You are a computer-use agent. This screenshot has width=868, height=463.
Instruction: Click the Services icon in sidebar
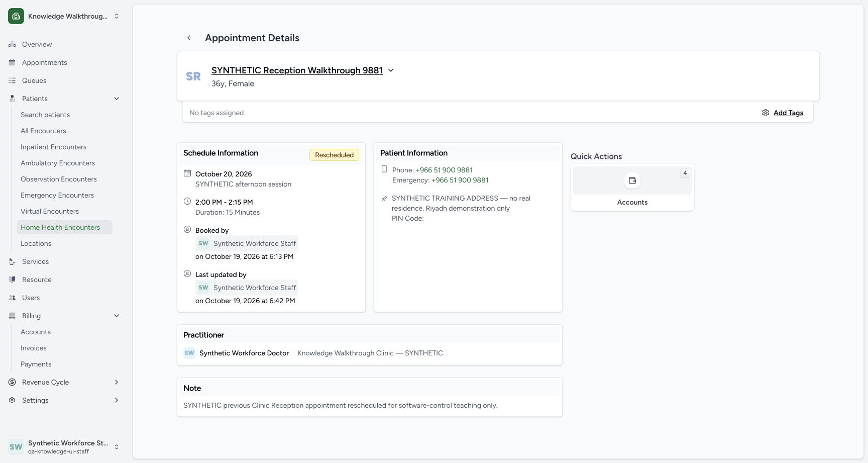pos(12,261)
